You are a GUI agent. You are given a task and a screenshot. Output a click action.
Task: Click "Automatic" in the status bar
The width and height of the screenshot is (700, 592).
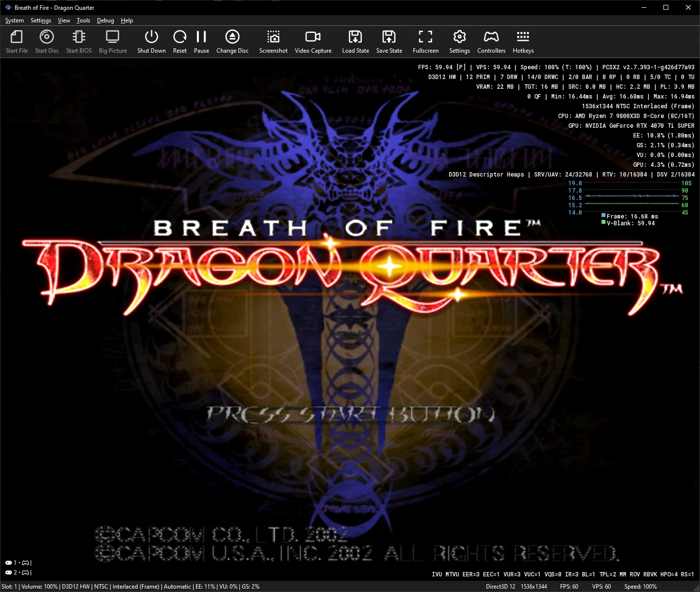(177, 587)
